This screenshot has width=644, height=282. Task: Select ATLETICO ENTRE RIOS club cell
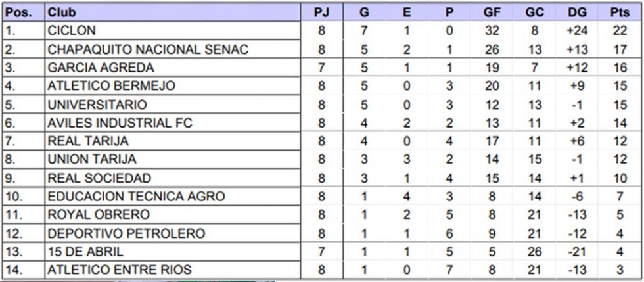[173, 270]
